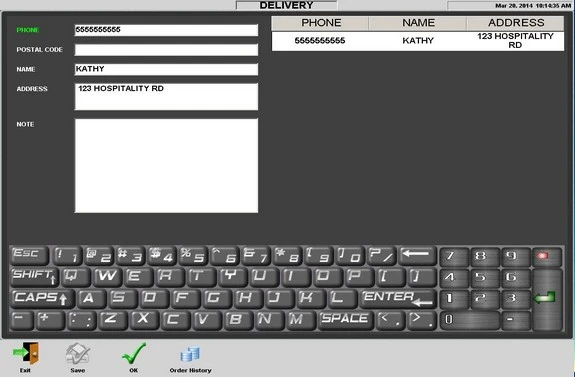Select the KATHY customer row
This screenshot has height=377, width=575.
418,41
